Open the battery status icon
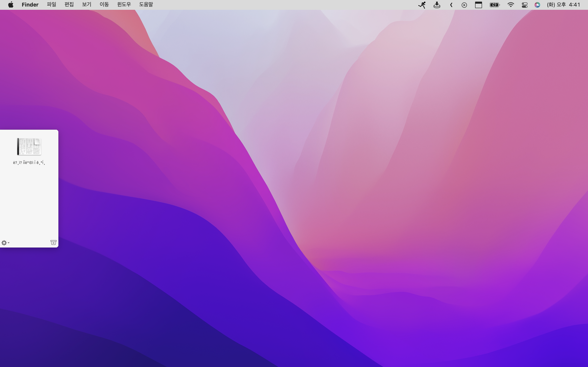The width and height of the screenshot is (588, 367). coord(494,5)
